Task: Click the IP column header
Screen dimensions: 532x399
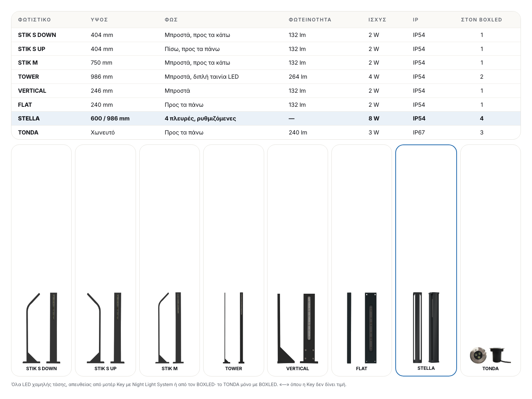Action: pos(416,20)
